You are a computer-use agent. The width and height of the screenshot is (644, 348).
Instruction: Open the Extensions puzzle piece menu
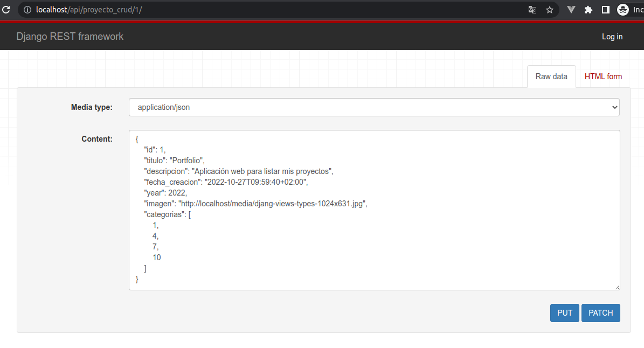[x=588, y=10]
